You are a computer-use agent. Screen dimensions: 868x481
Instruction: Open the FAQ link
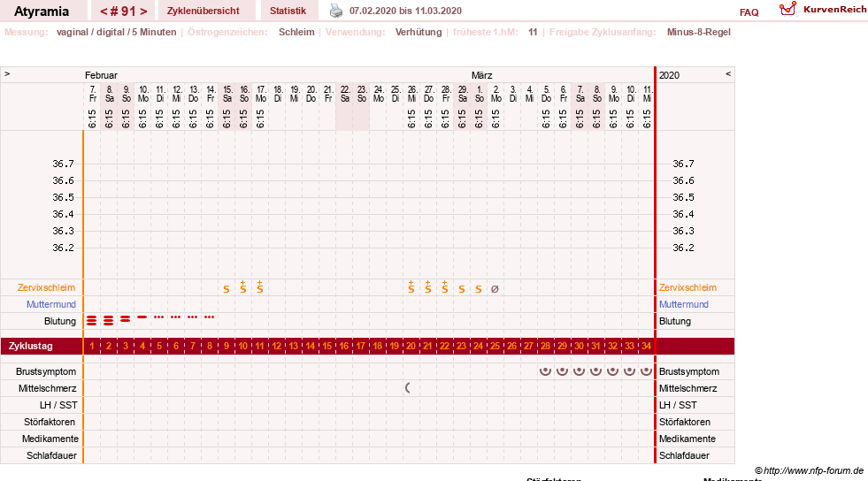pos(749,12)
